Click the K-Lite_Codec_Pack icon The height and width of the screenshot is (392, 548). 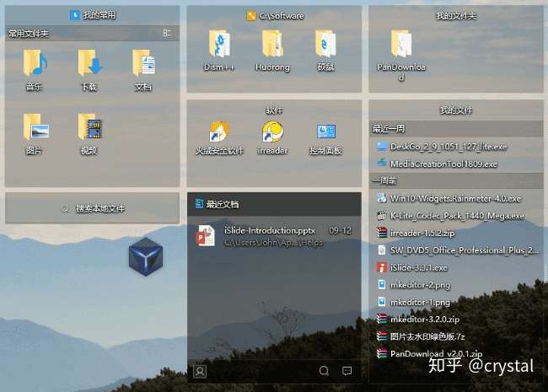tap(382, 216)
